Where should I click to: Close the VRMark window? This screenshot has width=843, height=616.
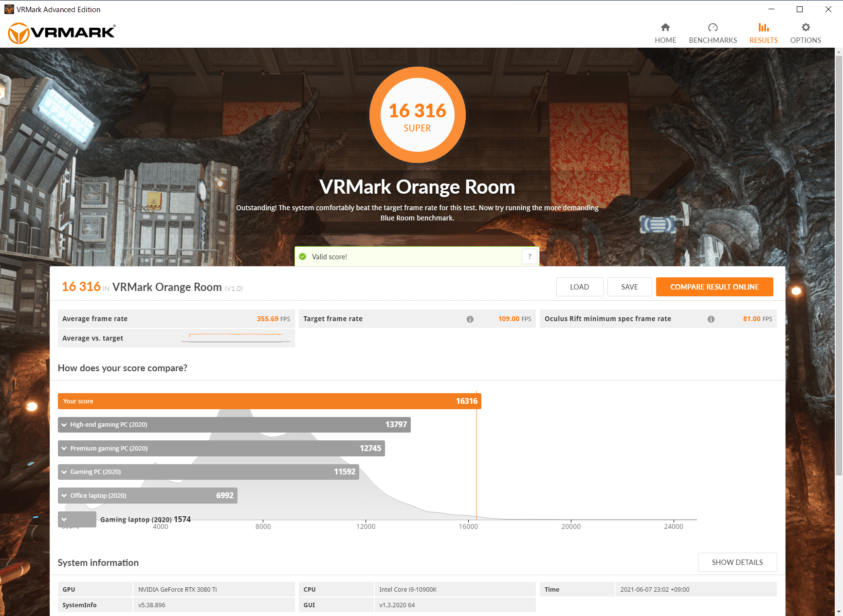pos(828,9)
